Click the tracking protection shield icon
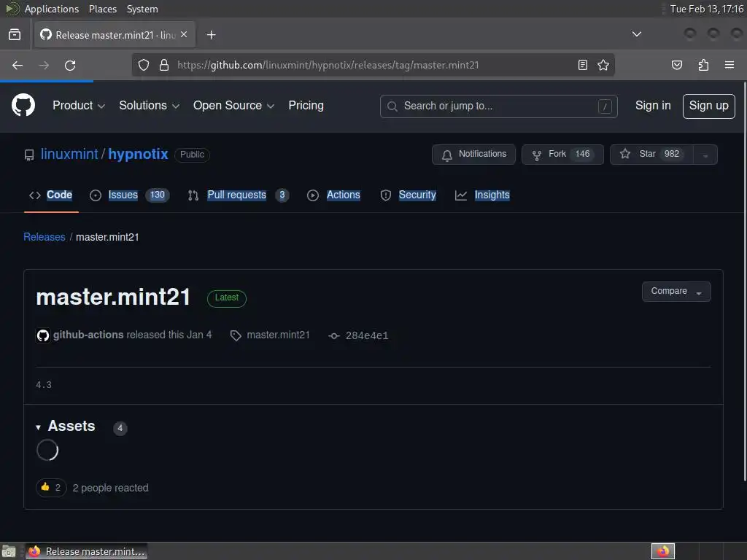This screenshot has height=560, width=747. [144, 65]
